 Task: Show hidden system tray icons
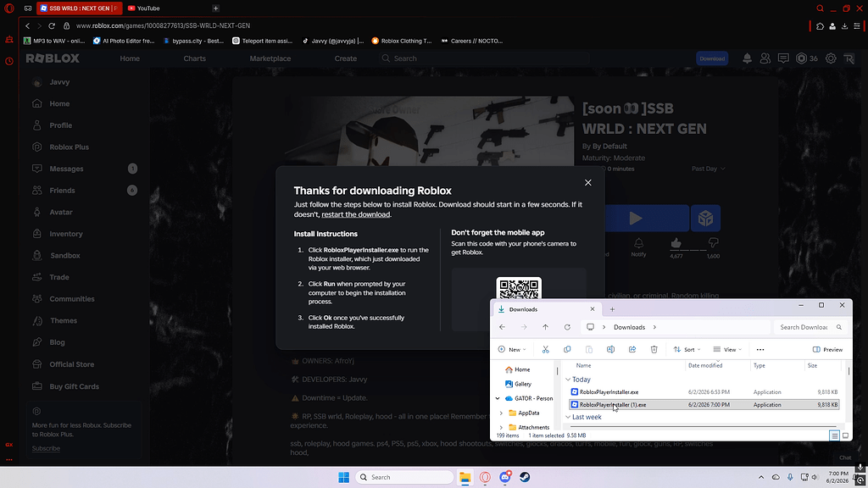point(761,477)
